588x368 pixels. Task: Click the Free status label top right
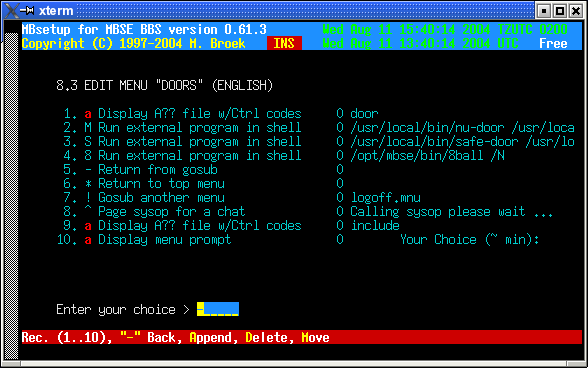553,44
